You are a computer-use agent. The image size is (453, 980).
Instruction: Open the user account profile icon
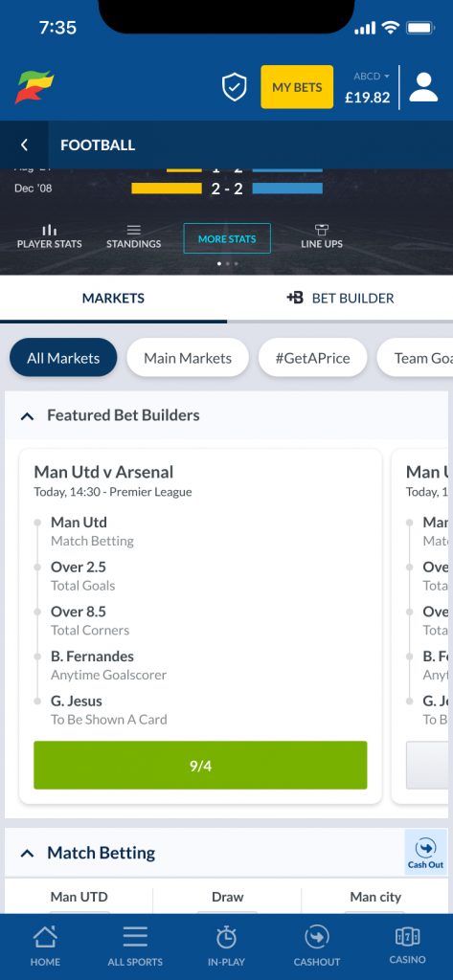(x=423, y=87)
